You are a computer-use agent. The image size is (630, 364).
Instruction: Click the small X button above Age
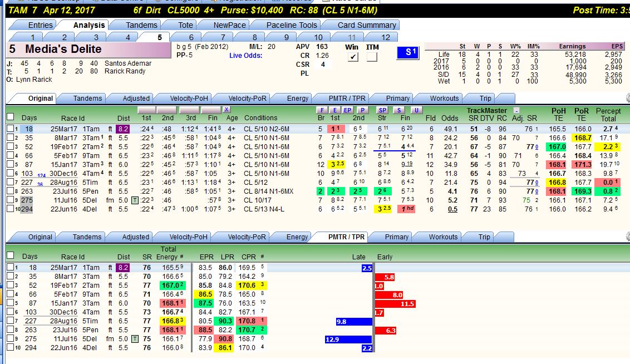point(227,110)
